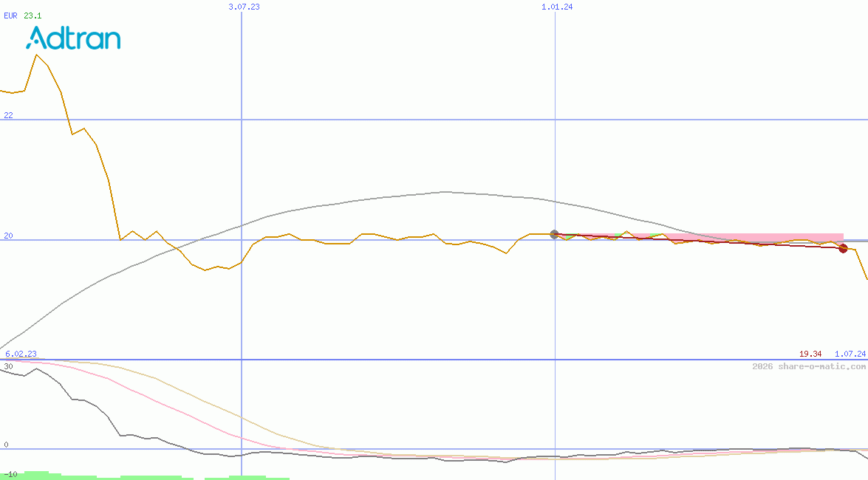Click the orange price line's highest peak
This screenshot has width=868, height=480.
tap(35, 55)
